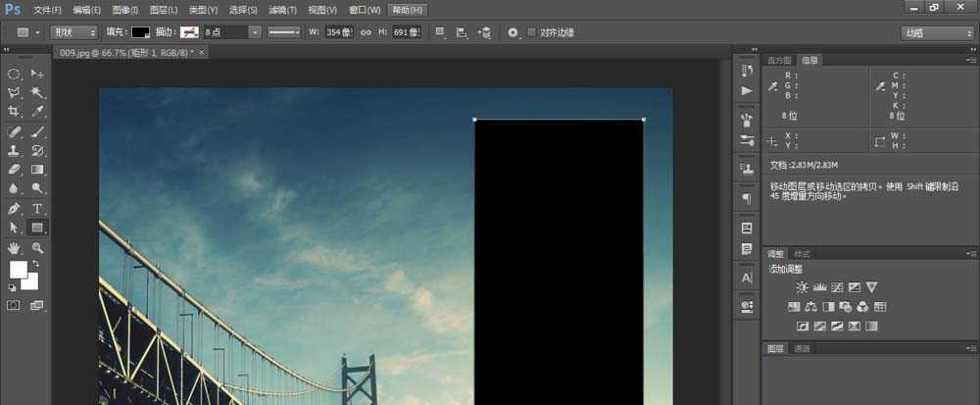Select the Elliptical Marquee tool
The image size is (980, 405).
pyautogui.click(x=15, y=74)
